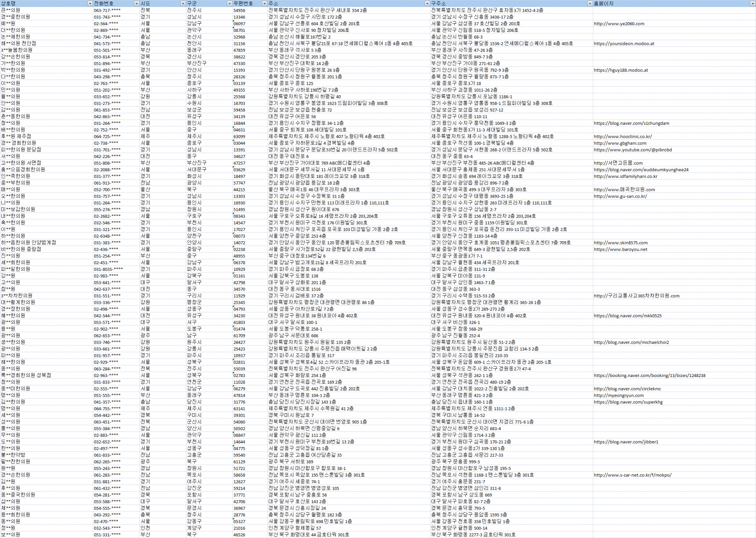756x538 pixels.
Task: Open the 우편번호 filter dropdown
Action: coord(264,4)
